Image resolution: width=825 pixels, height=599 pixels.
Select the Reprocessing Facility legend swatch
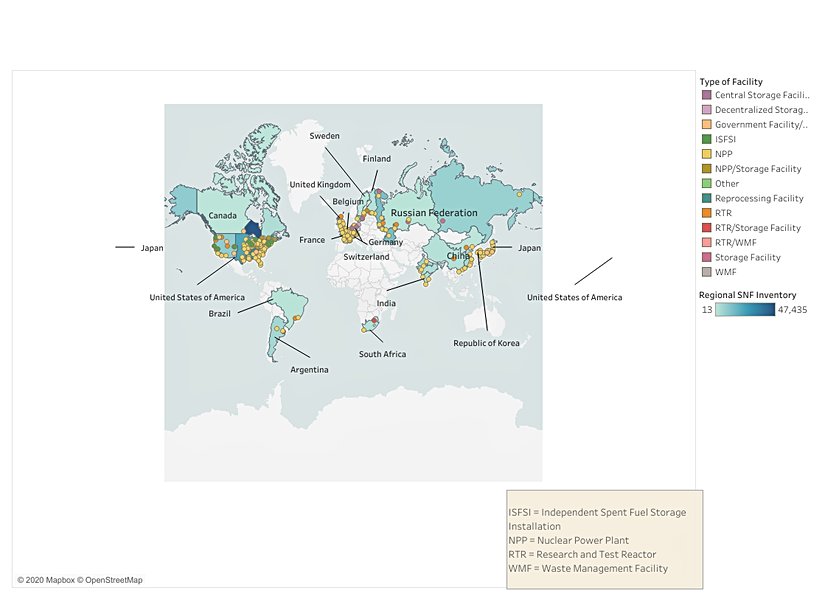(x=706, y=198)
